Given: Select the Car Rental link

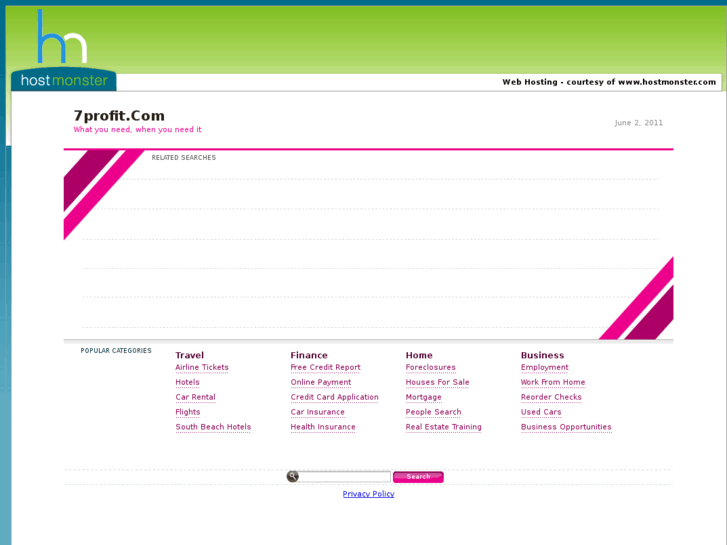Looking at the screenshot, I should 195,397.
